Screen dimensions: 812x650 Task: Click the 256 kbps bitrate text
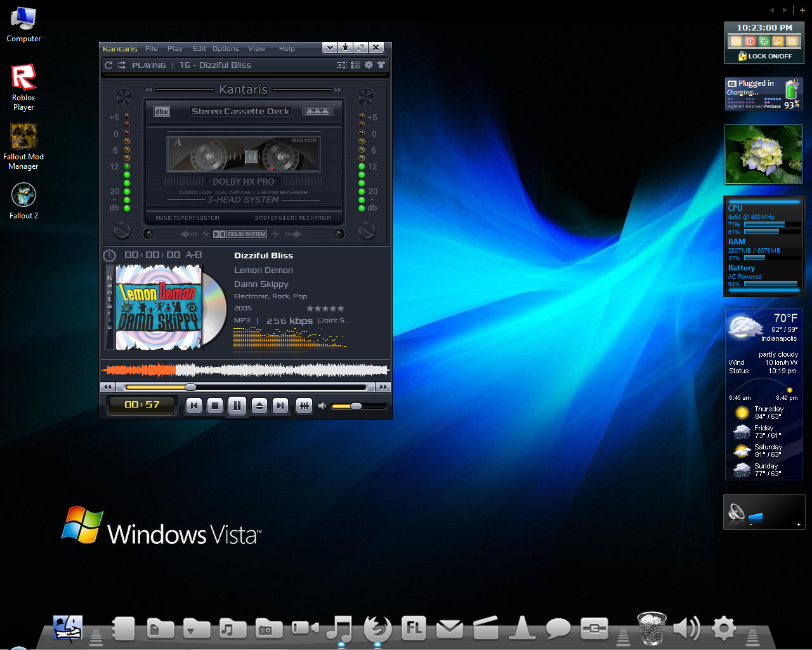point(289,321)
